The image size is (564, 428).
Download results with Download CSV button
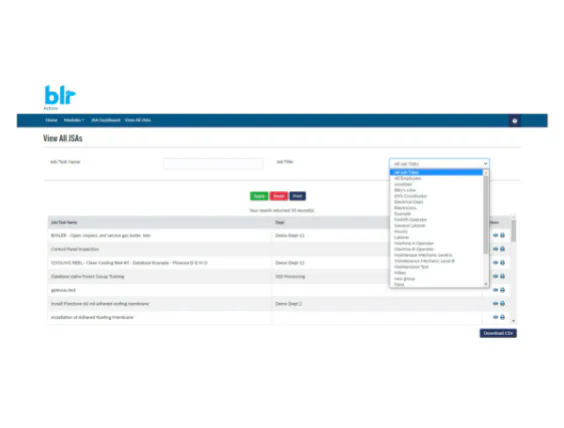click(498, 333)
